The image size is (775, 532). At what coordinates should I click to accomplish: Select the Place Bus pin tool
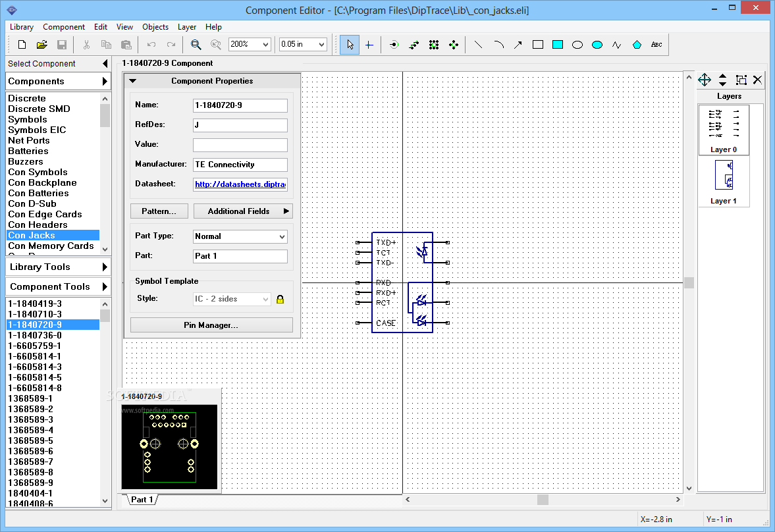(414, 45)
